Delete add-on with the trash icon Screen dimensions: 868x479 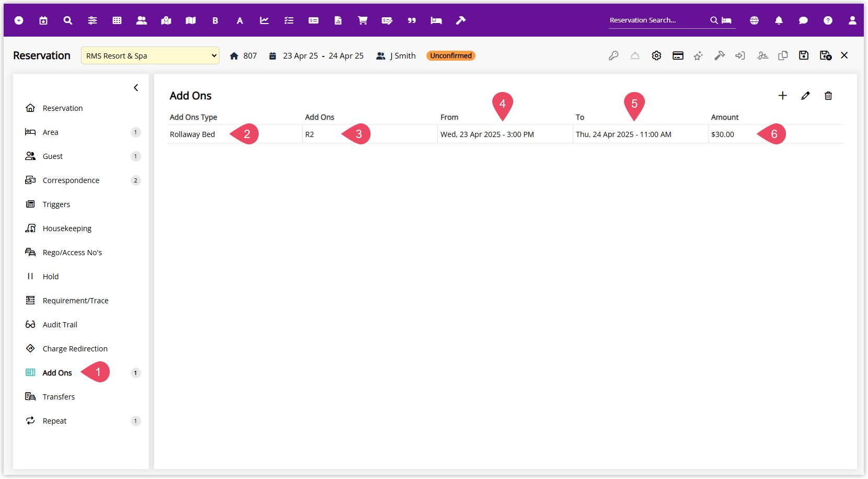828,96
